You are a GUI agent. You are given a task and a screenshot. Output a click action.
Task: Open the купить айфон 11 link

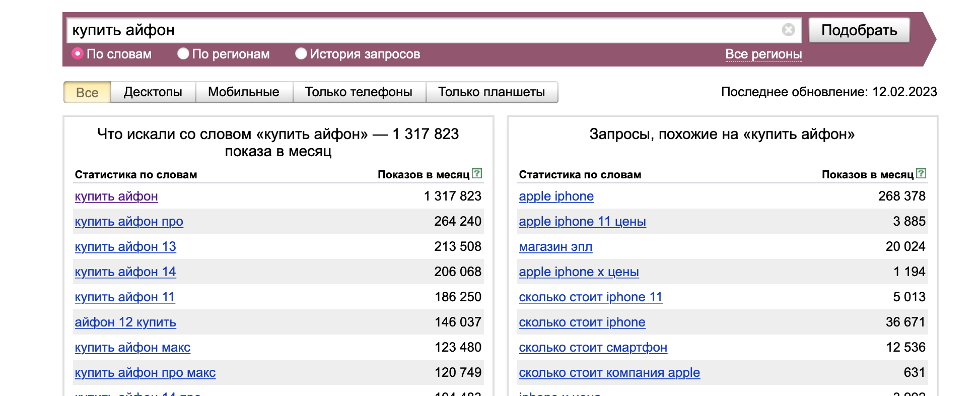coord(125,297)
